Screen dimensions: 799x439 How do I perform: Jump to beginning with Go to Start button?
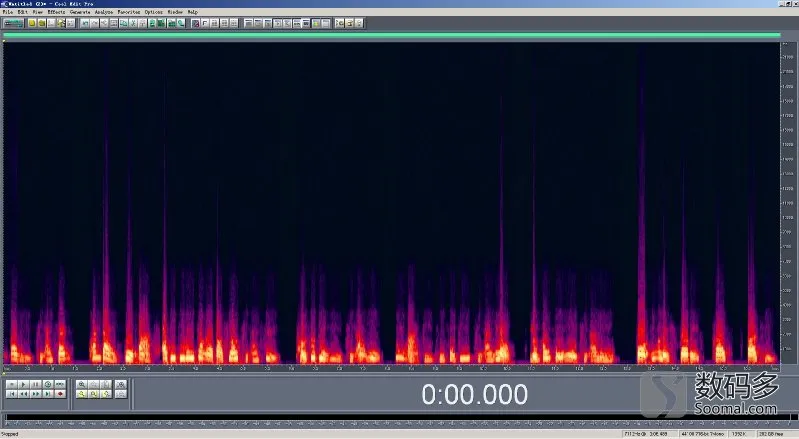click(12, 394)
